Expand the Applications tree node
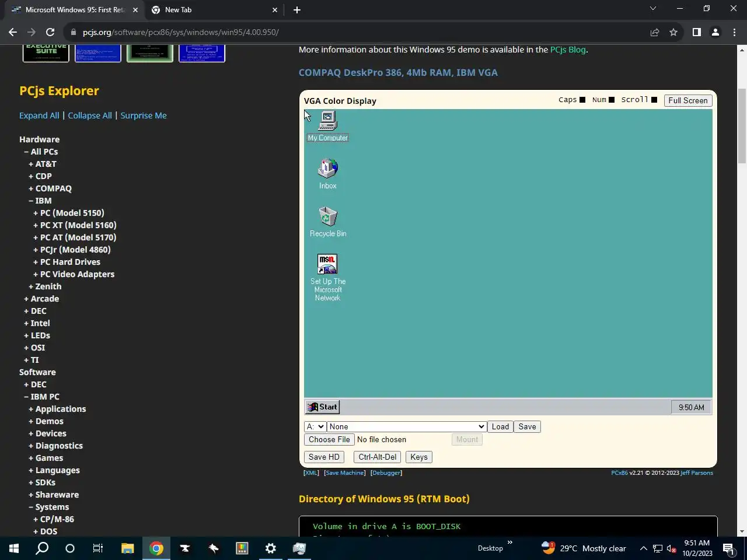The width and height of the screenshot is (747, 560). point(57,409)
